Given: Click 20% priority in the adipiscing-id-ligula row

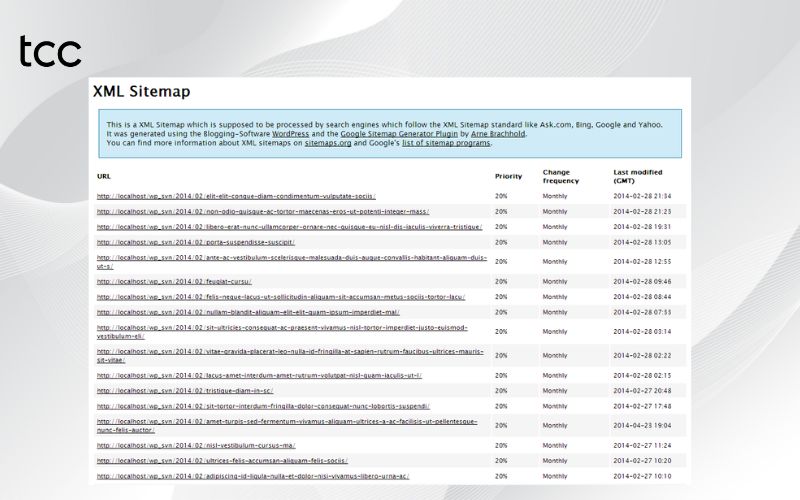Looking at the screenshot, I should click(x=501, y=476).
